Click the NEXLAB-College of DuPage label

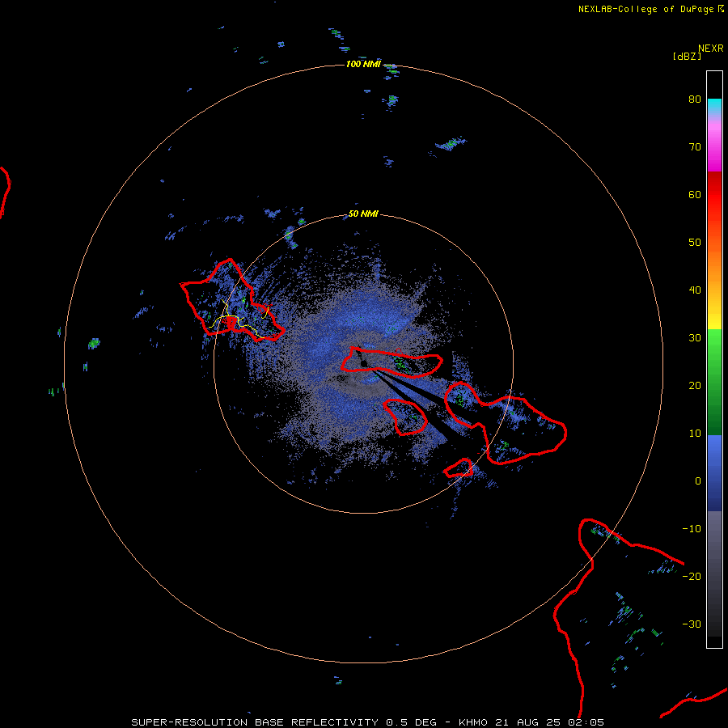tap(645, 9)
